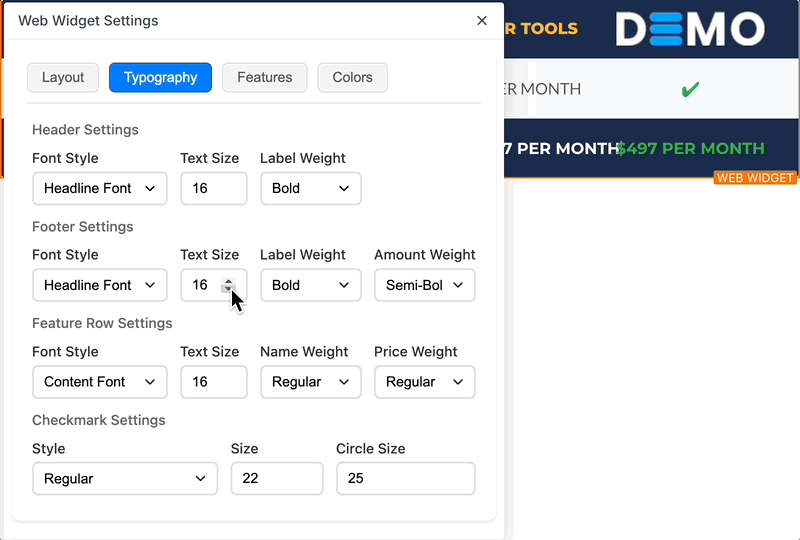Open Header Font Style dropdown
This screenshot has width=800, height=540.
pyautogui.click(x=100, y=188)
